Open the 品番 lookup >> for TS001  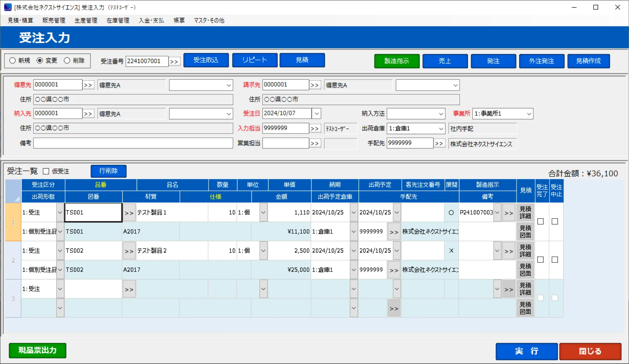point(129,213)
